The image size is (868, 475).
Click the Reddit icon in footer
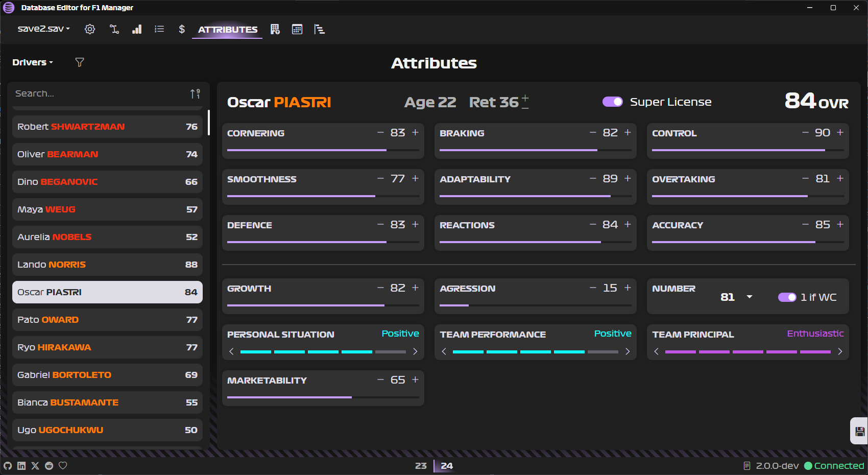click(x=49, y=466)
